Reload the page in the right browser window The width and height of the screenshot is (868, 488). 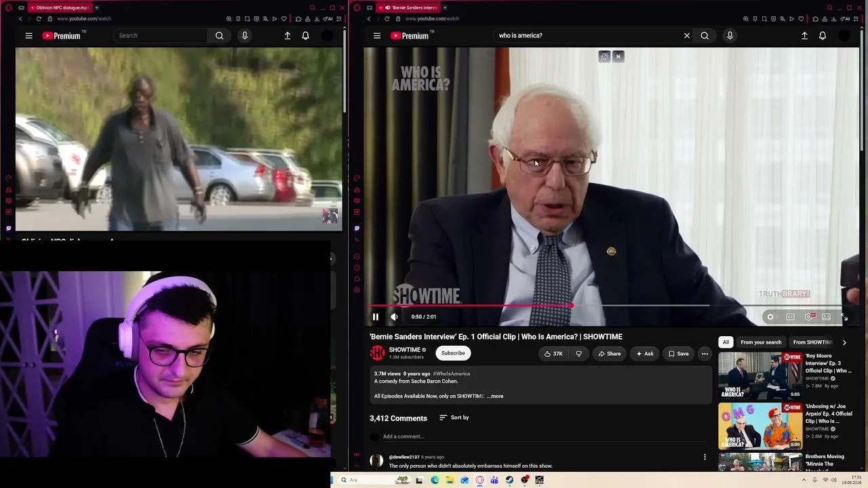click(387, 18)
